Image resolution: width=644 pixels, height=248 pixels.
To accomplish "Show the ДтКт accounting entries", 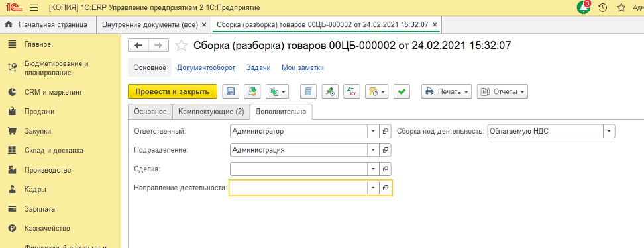I will click(352, 92).
